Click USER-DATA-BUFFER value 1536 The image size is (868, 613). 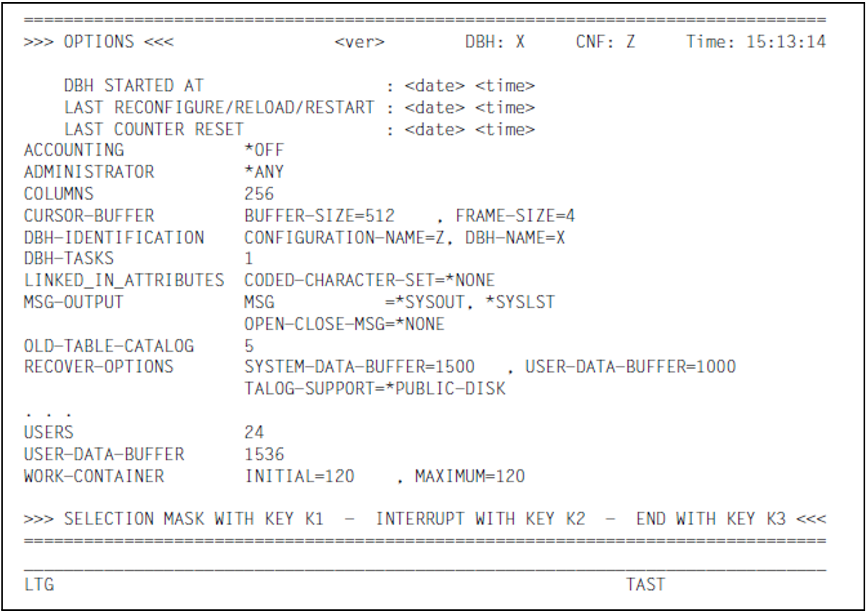(x=264, y=454)
